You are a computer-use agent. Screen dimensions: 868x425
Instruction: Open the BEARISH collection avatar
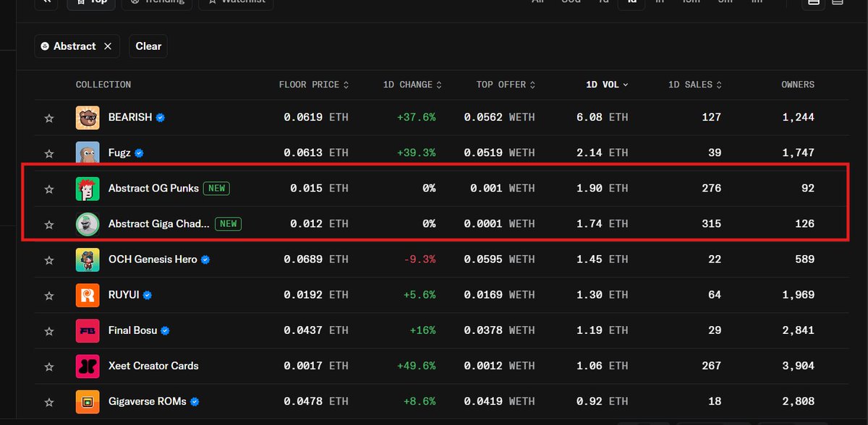pyautogui.click(x=88, y=117)
